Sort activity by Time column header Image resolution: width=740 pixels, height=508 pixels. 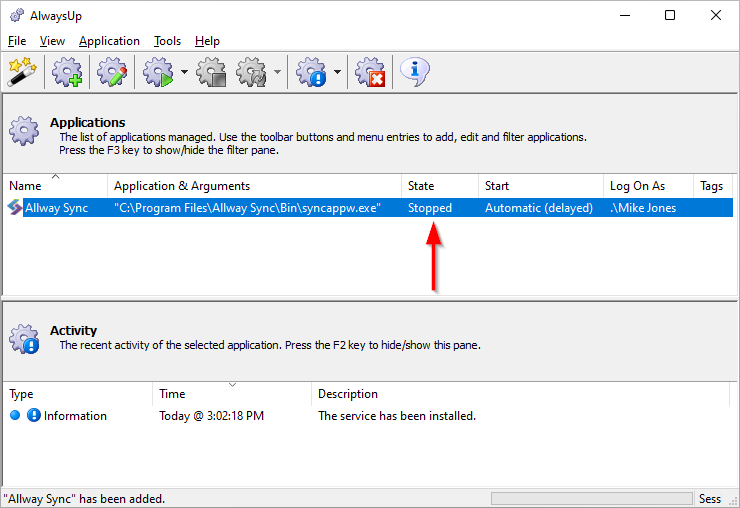click(x=232, y=394)
